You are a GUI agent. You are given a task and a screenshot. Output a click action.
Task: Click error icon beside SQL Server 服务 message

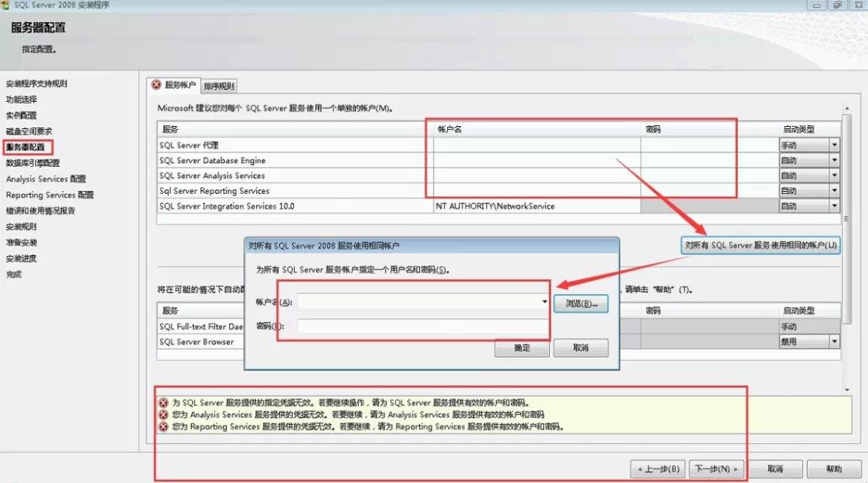164,403
